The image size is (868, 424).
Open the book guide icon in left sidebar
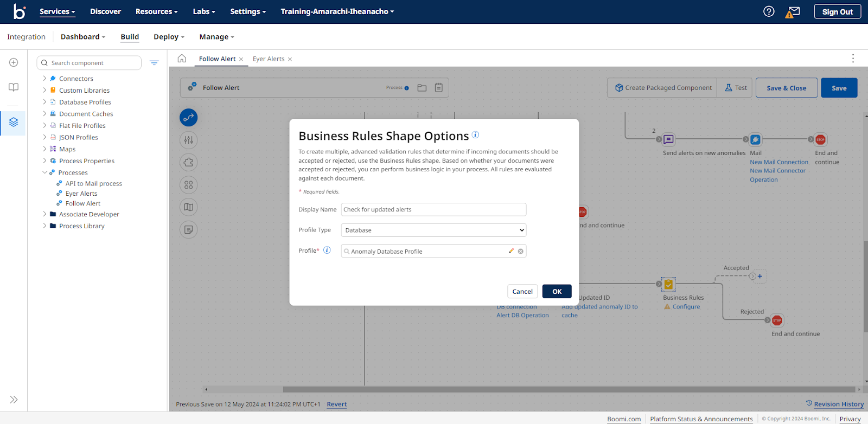(x=14, y=87)
